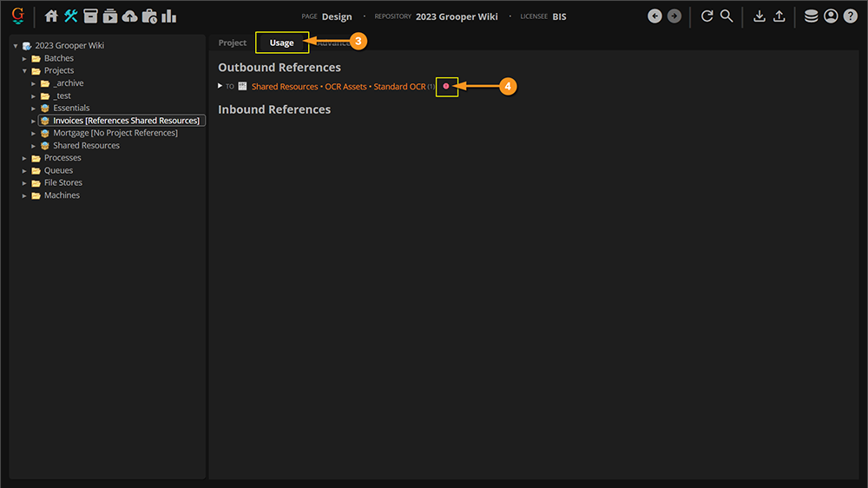Click the BIS licensee name
This screenshot has width=868, height=488.
coord(559,16)
